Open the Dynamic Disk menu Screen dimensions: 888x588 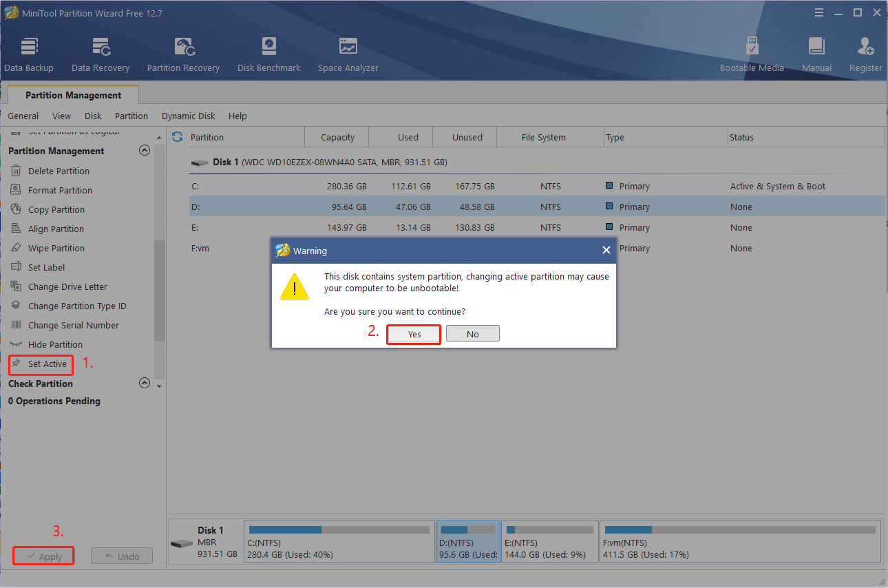tap(189, 116)
